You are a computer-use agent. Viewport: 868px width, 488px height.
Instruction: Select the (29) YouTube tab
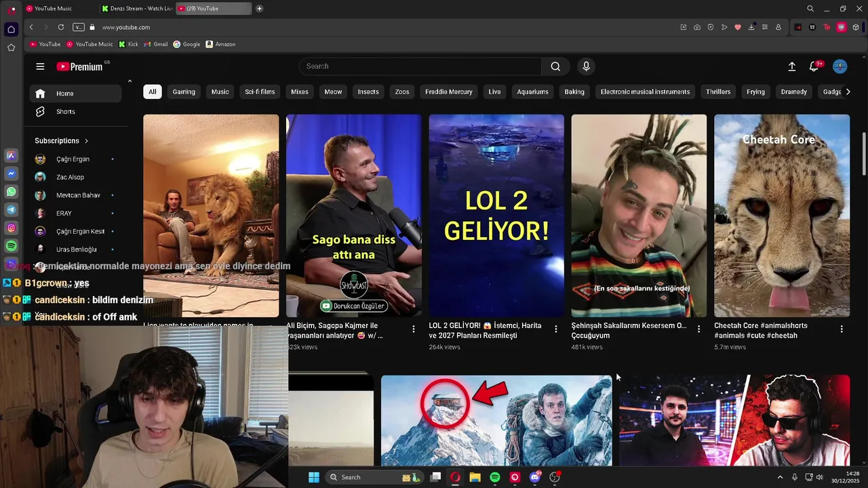tap(213, 9)
